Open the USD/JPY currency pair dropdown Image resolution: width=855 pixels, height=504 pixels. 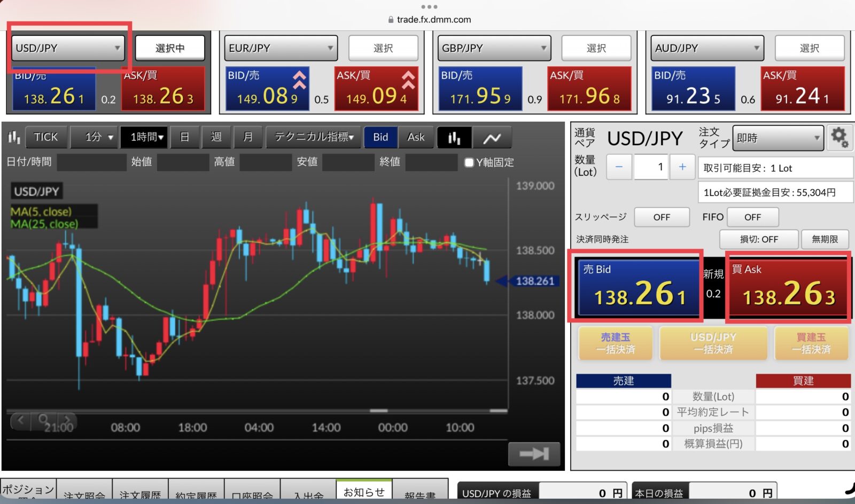[68, 48]
